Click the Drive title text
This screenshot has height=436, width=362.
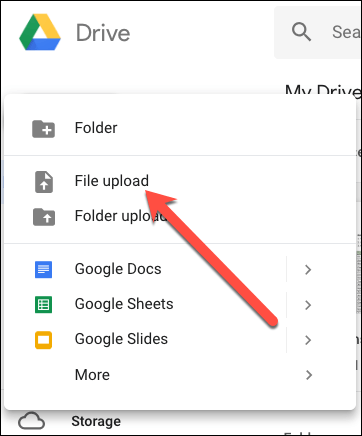[103, 33]
